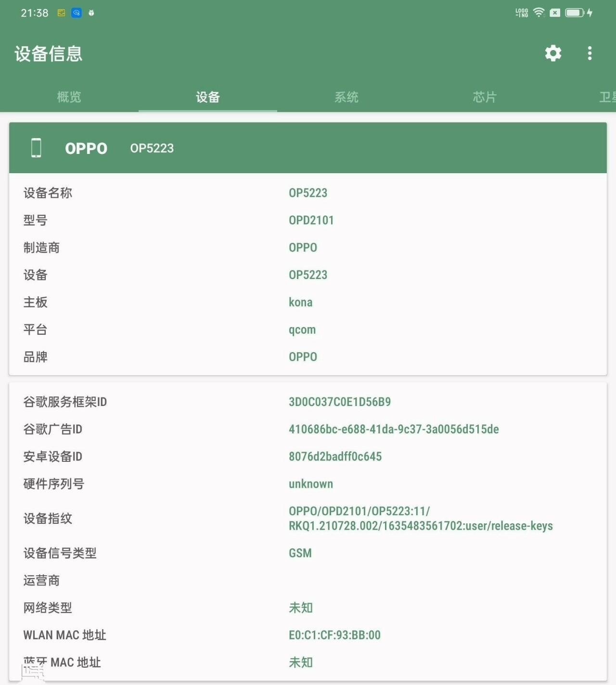Switch to the 概览 tab
Screen dimensions: 616x685
point(69,97)
